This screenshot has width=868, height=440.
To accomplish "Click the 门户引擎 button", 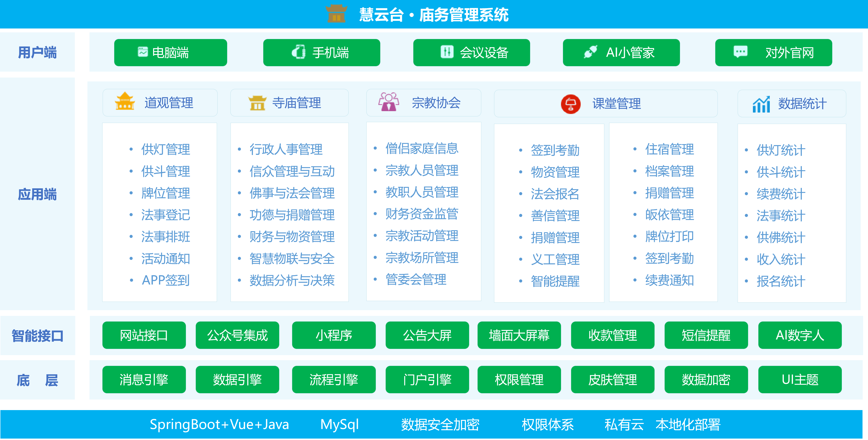I will [427, 379].
